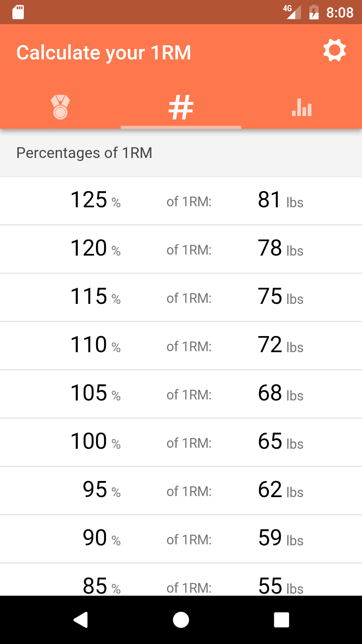
Task: Tap the Percentages of 1RM header
Action: pos(84,153)
